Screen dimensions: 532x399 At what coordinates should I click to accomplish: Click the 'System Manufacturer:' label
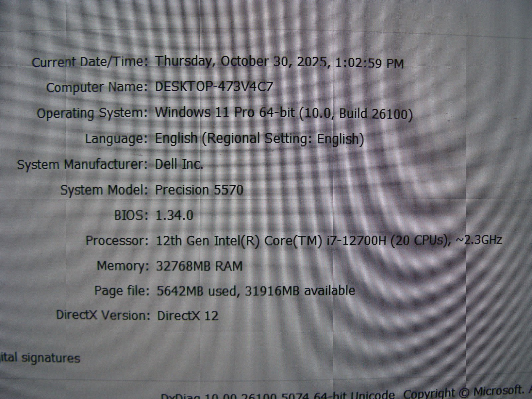pos(82,165)
